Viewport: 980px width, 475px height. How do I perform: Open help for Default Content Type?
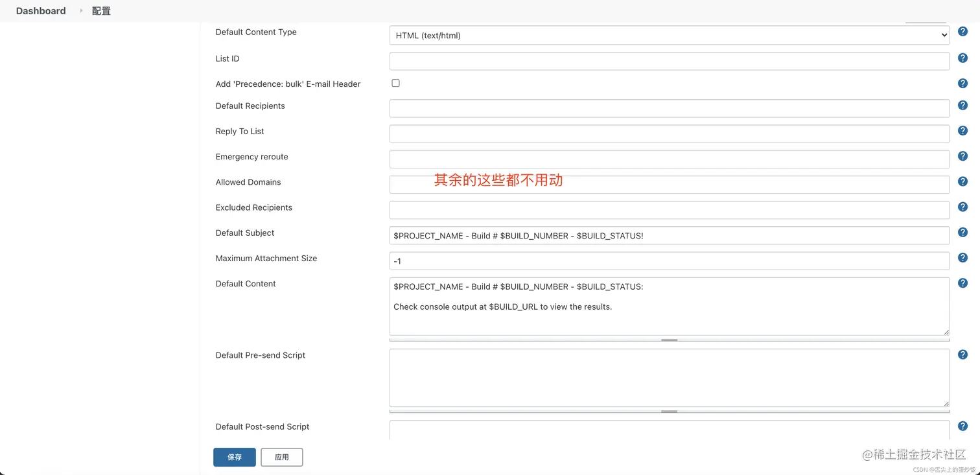coord(962,32)
